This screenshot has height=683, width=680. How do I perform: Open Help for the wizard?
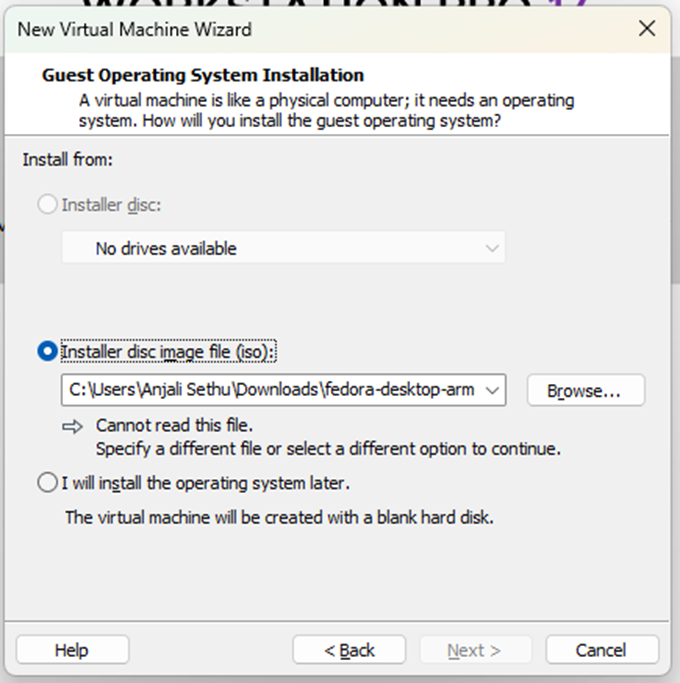[x=72, y=650]
